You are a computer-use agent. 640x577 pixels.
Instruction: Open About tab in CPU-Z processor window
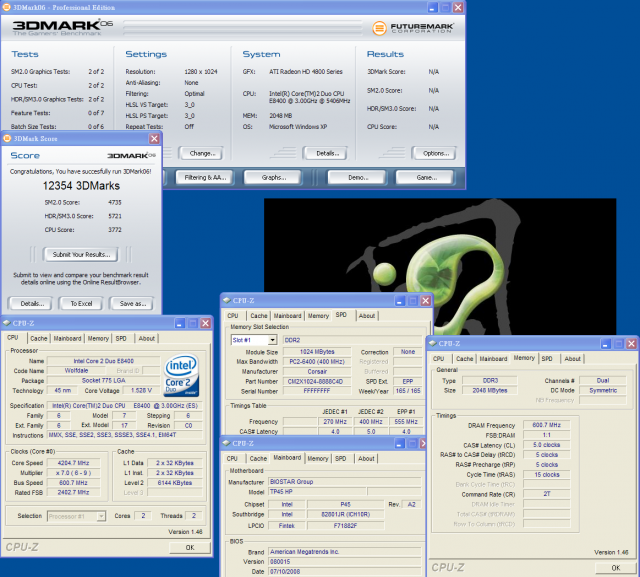coord(147,339)
